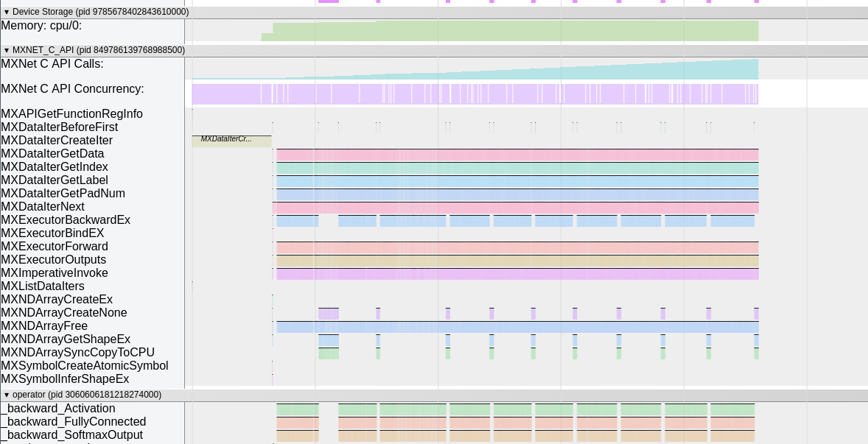The image size is (868, 444).
Task: Click the MXExecutorForward row label
Action: pyautogui.click(x=55, y=247)
